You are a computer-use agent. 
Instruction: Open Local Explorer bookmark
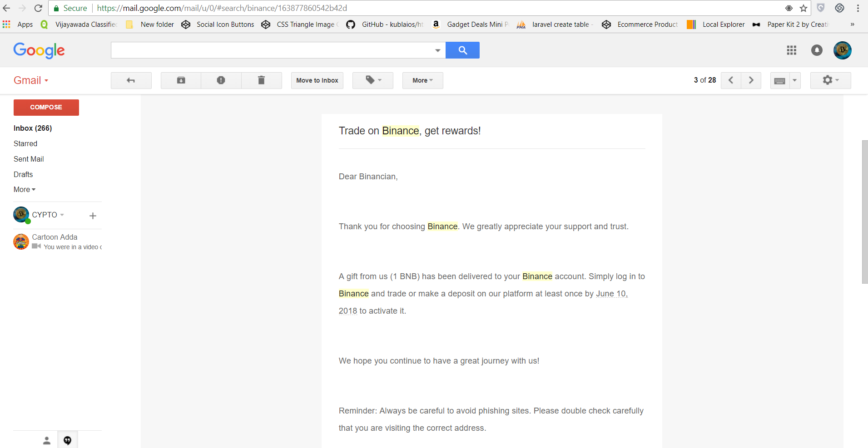(x=716, y=25)
